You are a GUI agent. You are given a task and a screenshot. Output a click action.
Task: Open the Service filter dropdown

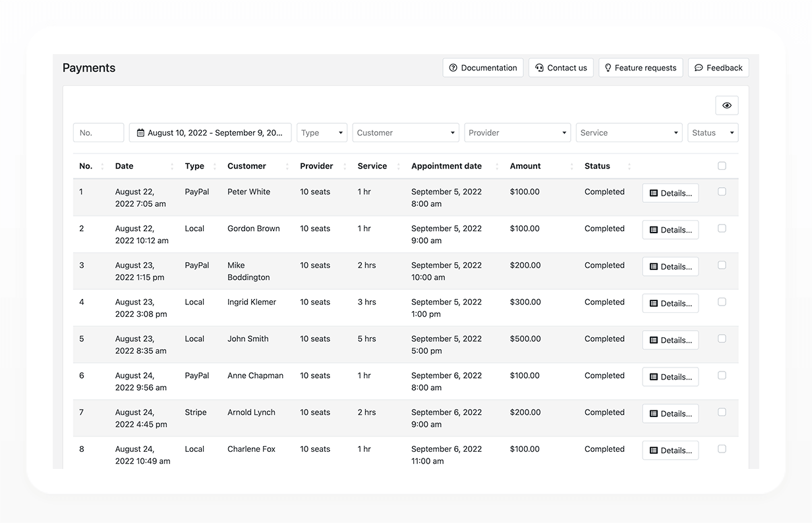(629, 132)
